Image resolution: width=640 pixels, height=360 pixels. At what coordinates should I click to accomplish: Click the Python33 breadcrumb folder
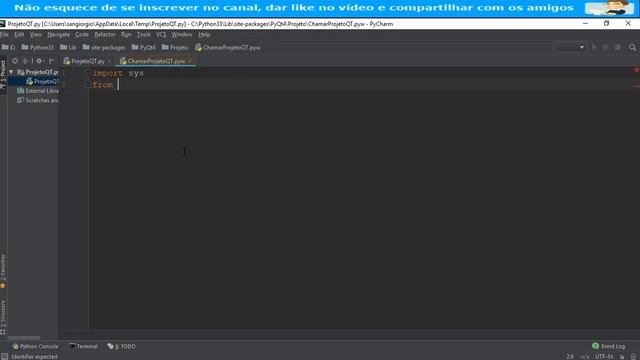coord(38,47)
